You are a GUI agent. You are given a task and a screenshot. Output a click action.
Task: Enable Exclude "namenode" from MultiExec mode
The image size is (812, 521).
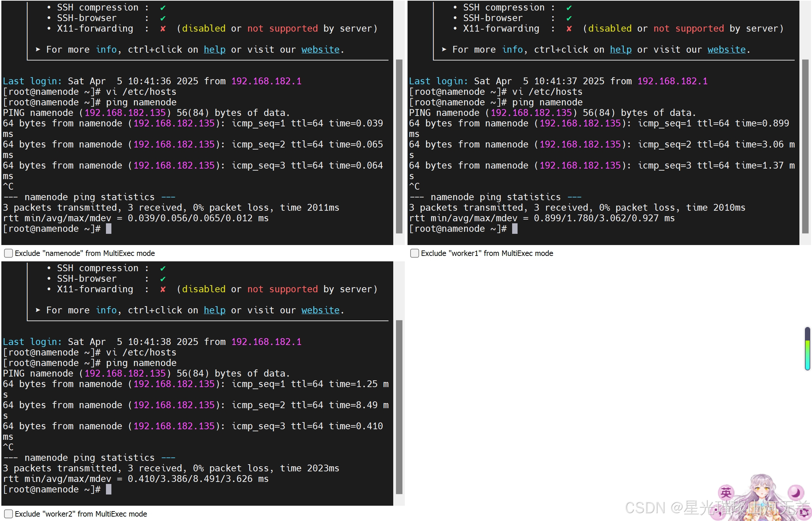(x=8, y=253)
